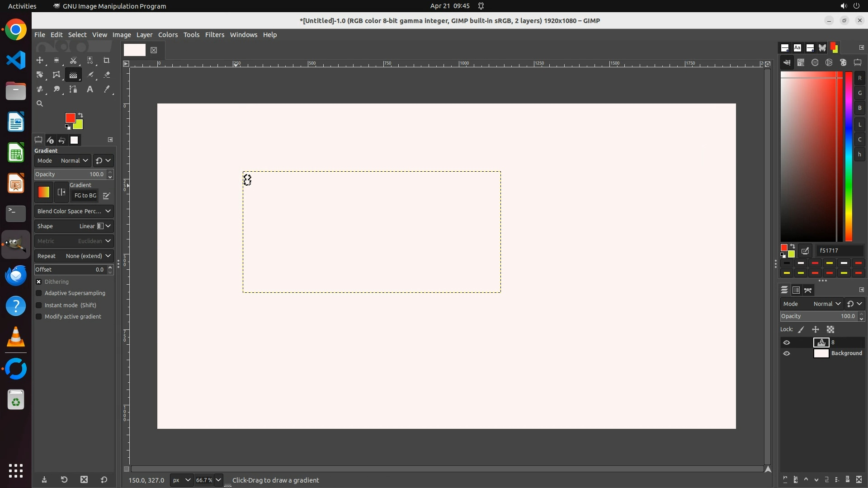Click the FG to BG gradient name button
Viewport: 868px width, 488px height.
85,196
